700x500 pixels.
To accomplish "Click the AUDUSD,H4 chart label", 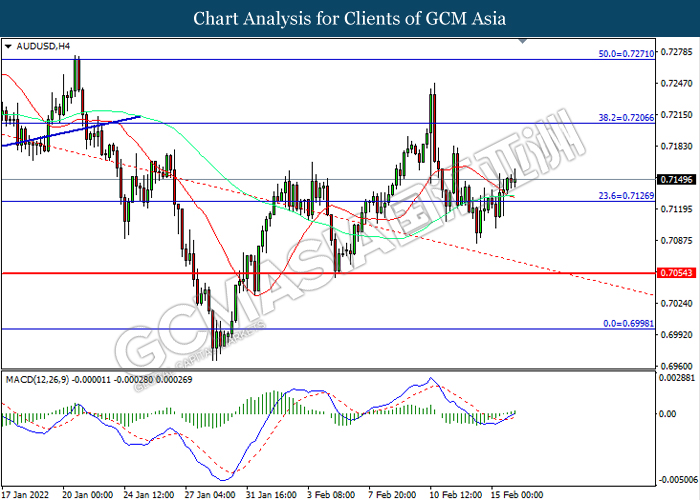I will point(43,46).
